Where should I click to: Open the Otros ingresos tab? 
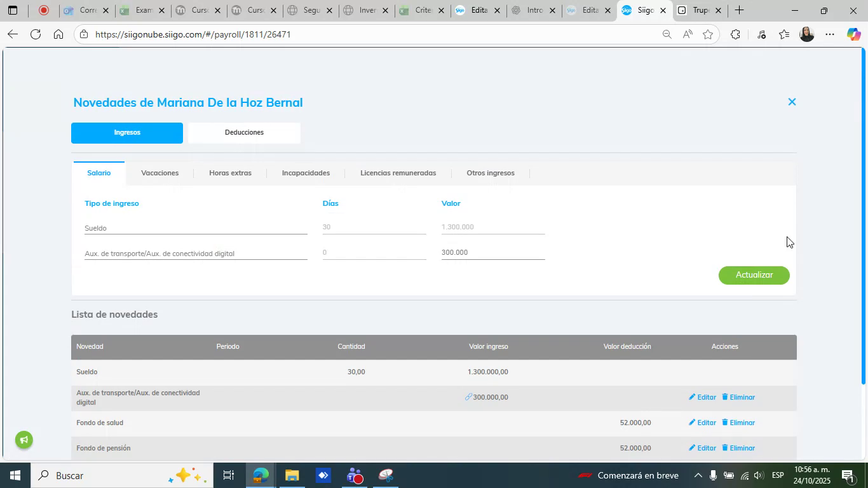491,173
